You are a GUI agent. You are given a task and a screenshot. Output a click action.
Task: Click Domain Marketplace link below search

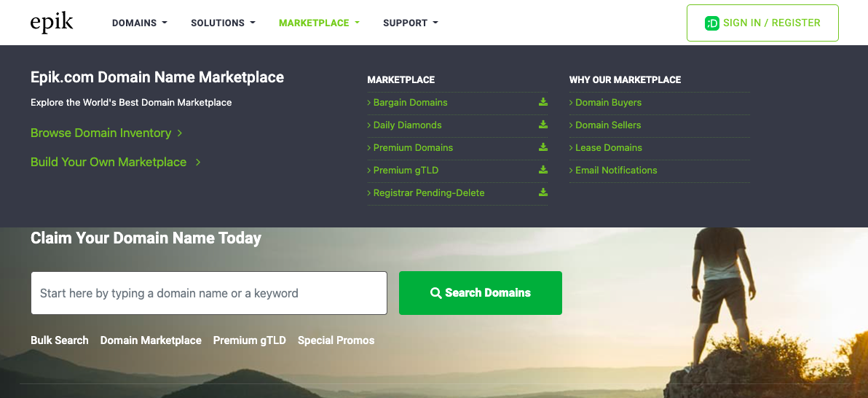click(x=151, y=340)
